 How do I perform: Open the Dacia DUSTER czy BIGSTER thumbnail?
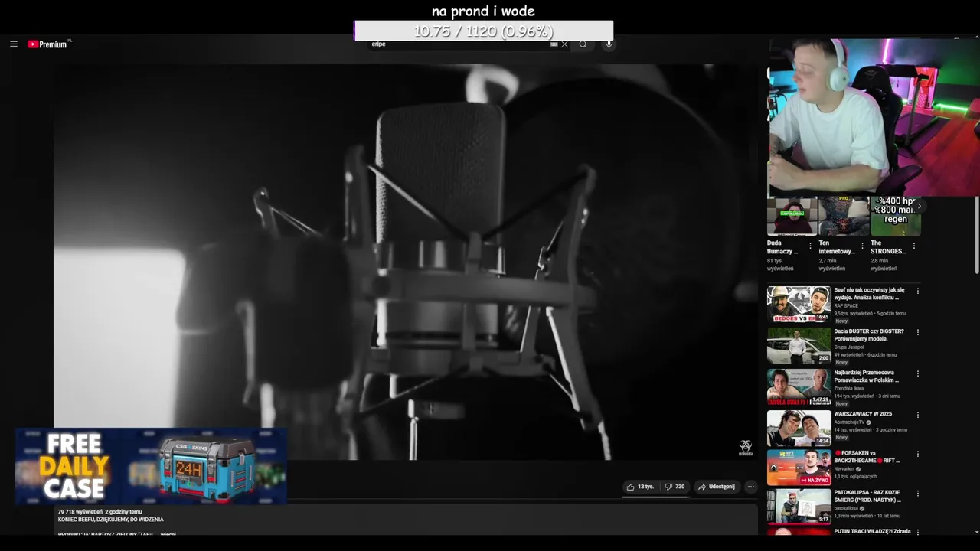pos(799,346)
